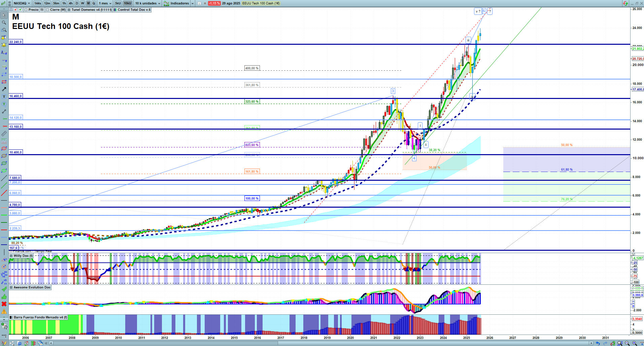Open the NASDAQ market dropdown
This screenshot has height=346, width=644.
pos(22,3)
